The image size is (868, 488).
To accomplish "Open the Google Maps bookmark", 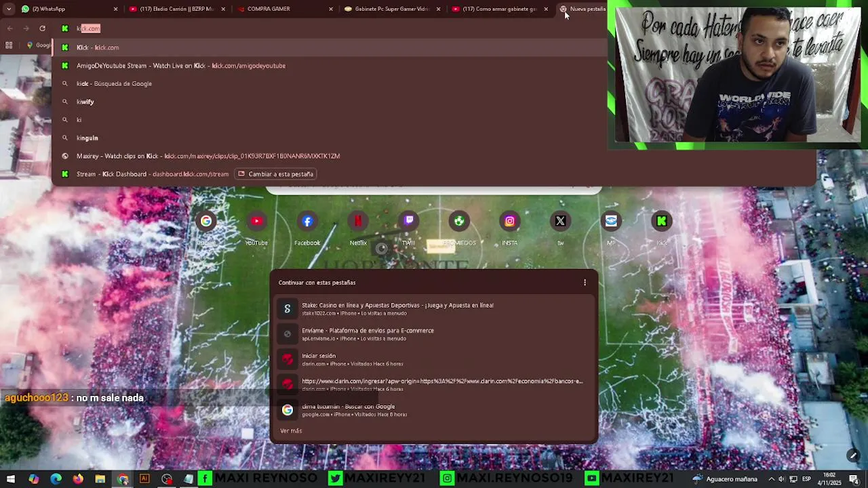I will tap(39, 45).
